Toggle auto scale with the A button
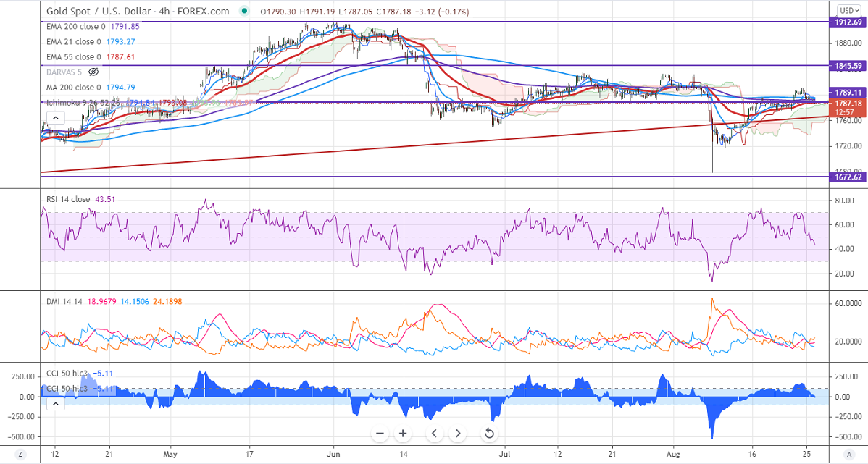This screenshot has width=868, height=464. click(x=849, y=455)
